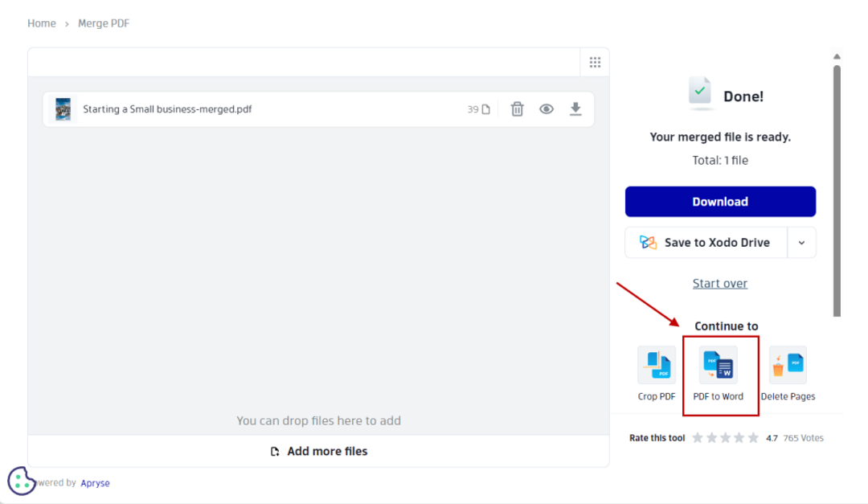This screenshot has height=504, width=868.
Task: Expand the save options dropdown arrow
Action: coord(801,243)
